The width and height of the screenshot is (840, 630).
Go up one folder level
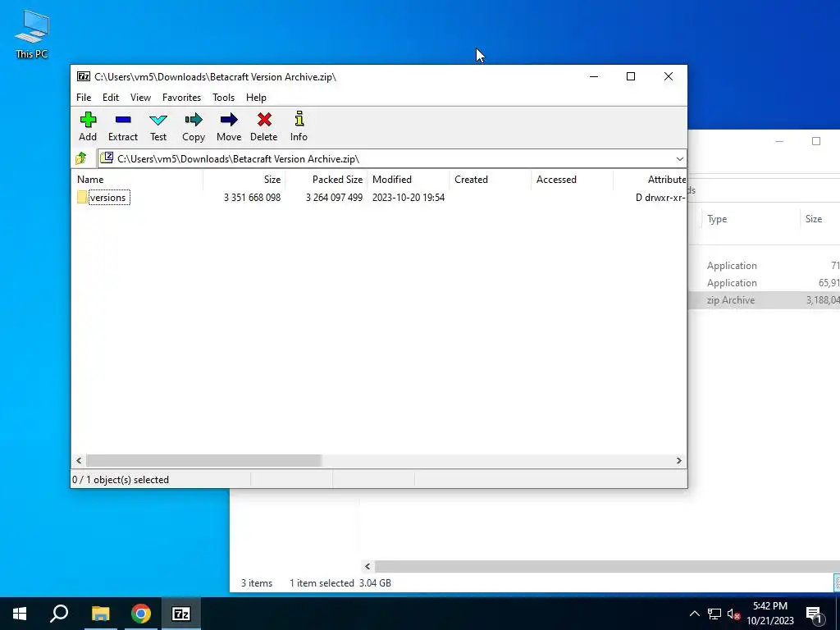point(81,158)
